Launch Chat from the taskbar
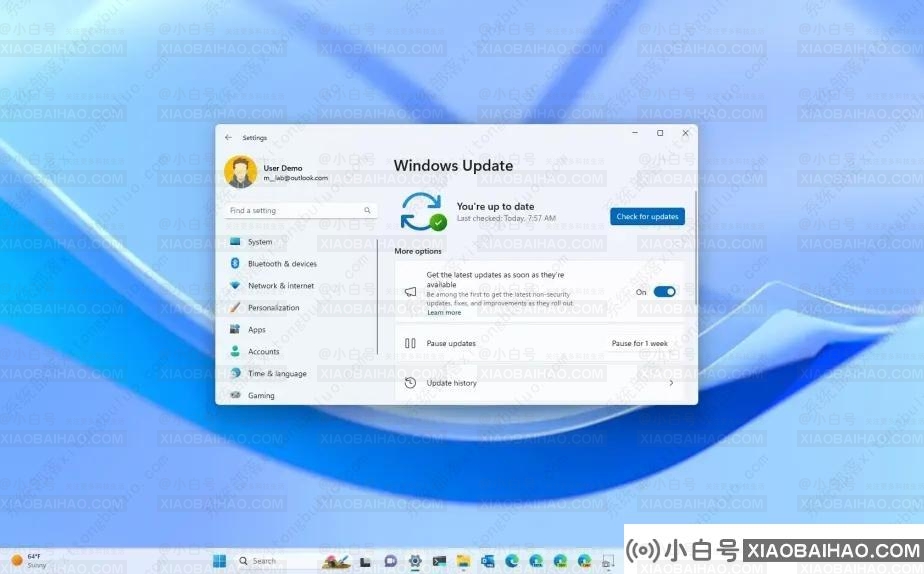This screenshot has height=574, width=924. pos(390,561)
